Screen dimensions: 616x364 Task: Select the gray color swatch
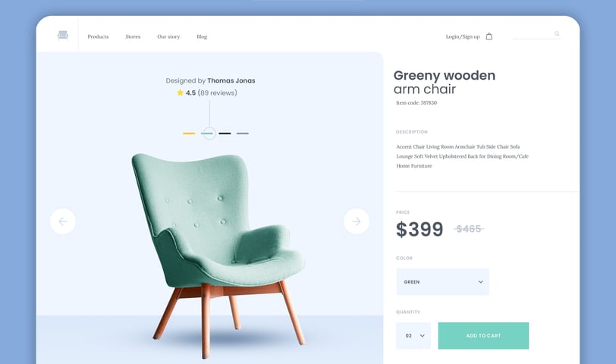tap(243, 133)
